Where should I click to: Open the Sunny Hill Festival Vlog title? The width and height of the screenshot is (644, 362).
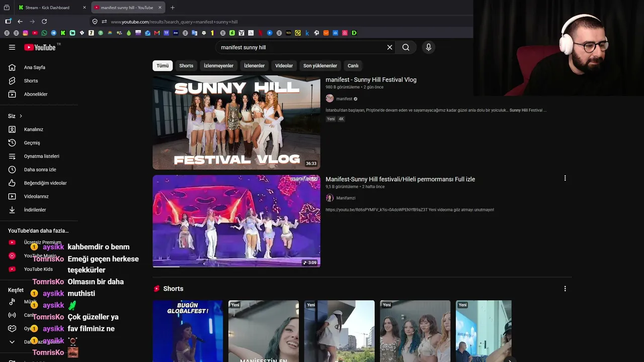pyautogui.click(x=371, y=79)
